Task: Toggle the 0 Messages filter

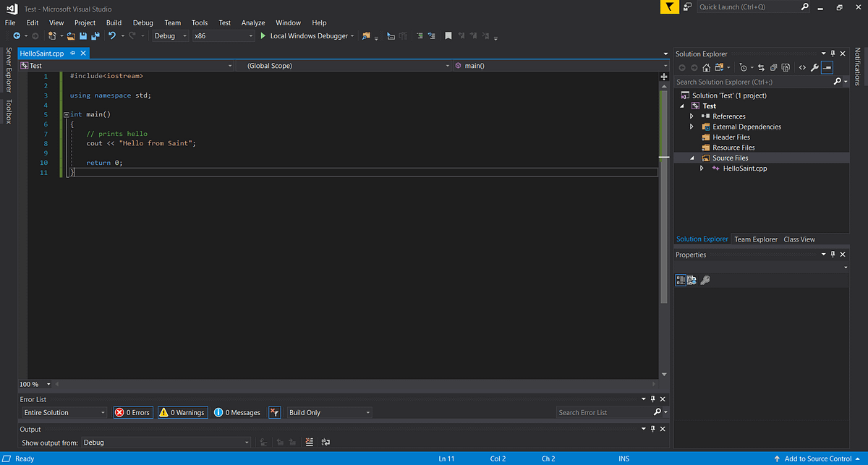Action: click(x=237, y=412)
